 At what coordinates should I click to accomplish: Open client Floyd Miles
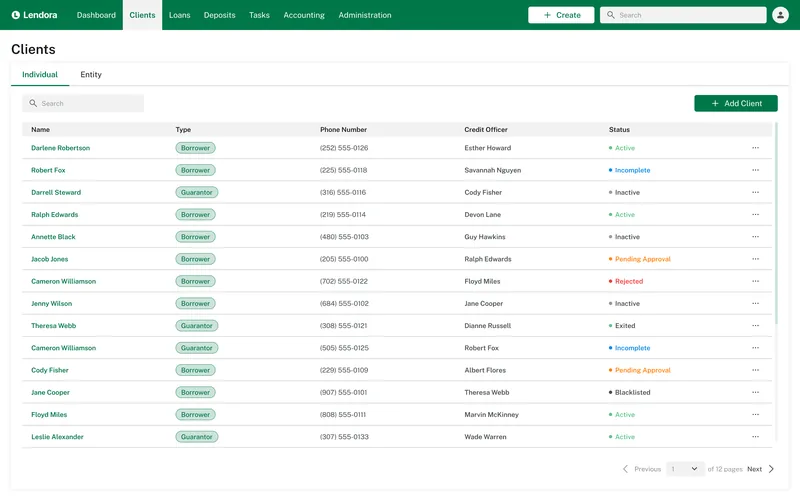(49, 414)
